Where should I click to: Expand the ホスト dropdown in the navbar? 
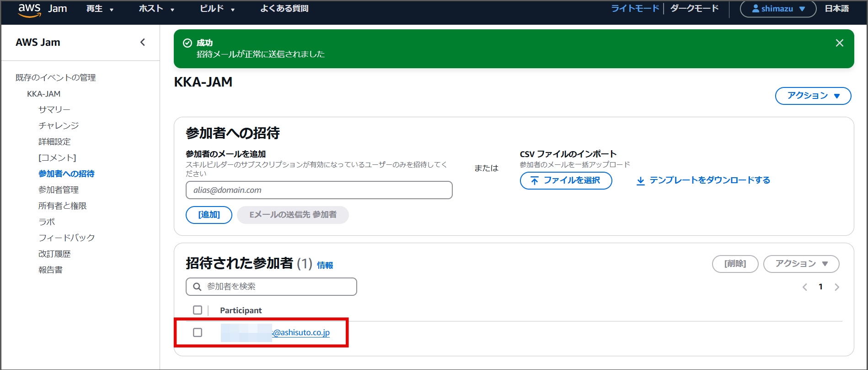point(156,9)
